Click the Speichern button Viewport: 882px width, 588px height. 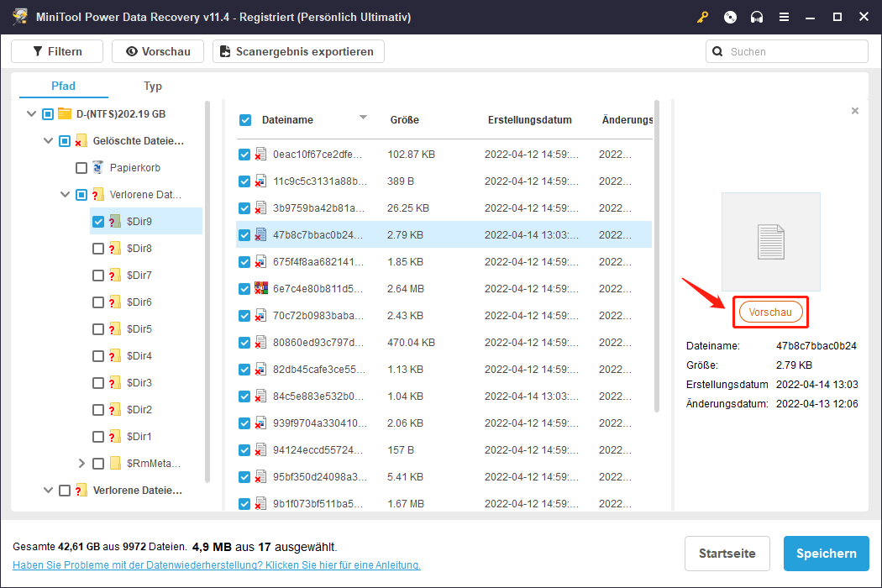(826, 554)
